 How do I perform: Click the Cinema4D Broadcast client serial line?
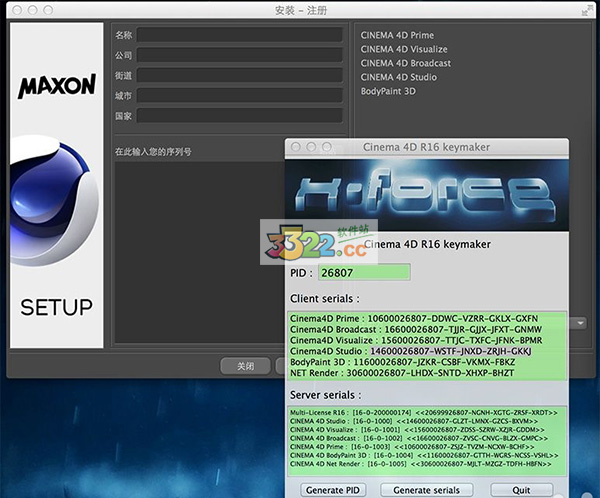click(416, 329)
